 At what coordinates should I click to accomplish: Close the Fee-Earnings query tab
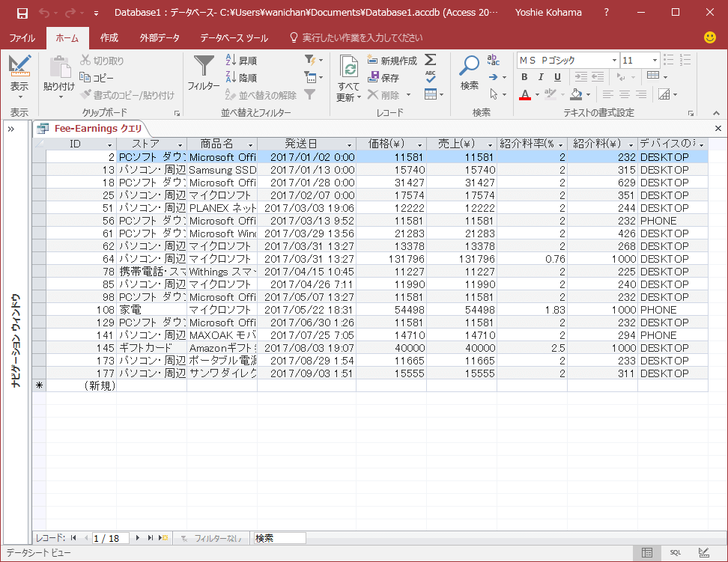pyautogui.click(x=718, y=129)
